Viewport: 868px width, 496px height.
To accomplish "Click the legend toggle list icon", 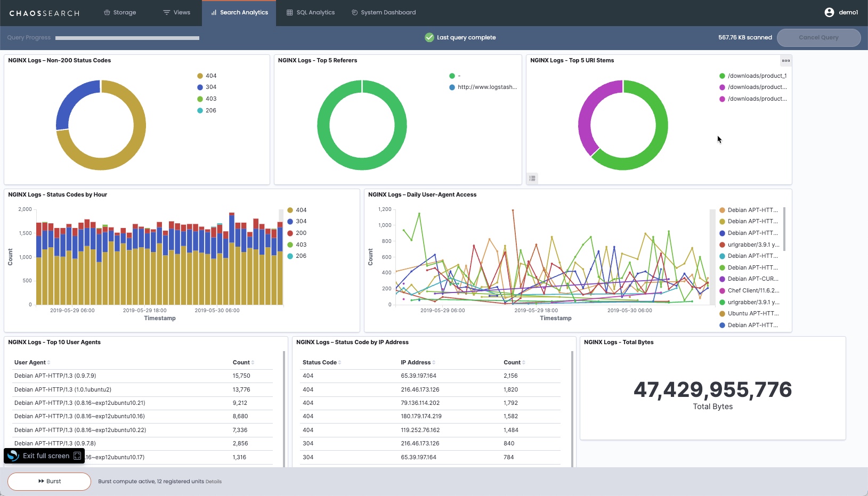I will (x=532, y=178).
